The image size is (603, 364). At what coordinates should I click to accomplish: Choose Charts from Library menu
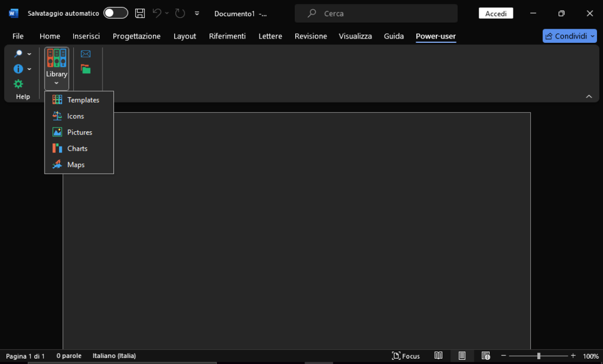(79, 149)
